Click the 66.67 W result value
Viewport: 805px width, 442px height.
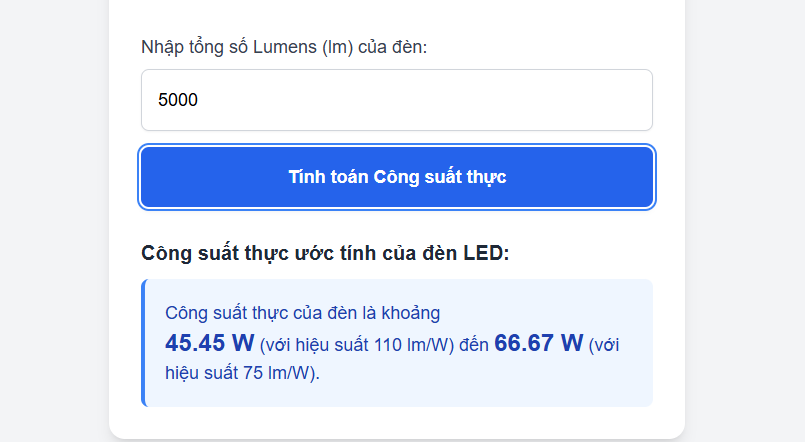[538, 343]
